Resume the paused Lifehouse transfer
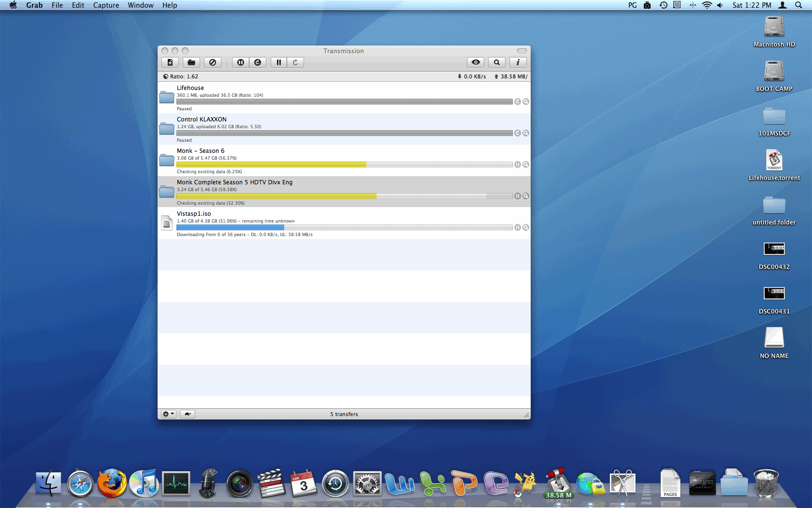812x508 pixels. click(x=518, y=102)
